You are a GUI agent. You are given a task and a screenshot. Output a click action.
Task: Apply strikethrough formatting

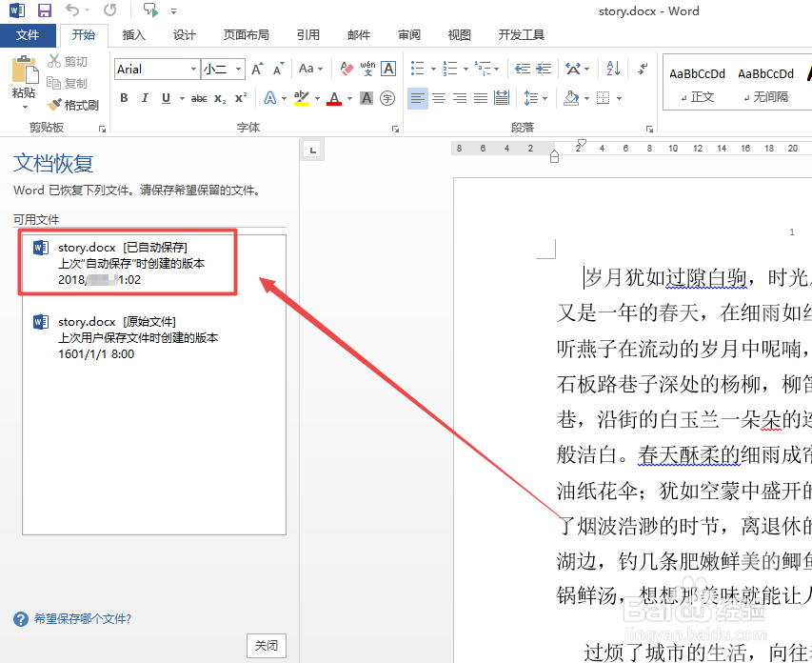[199, 98]
